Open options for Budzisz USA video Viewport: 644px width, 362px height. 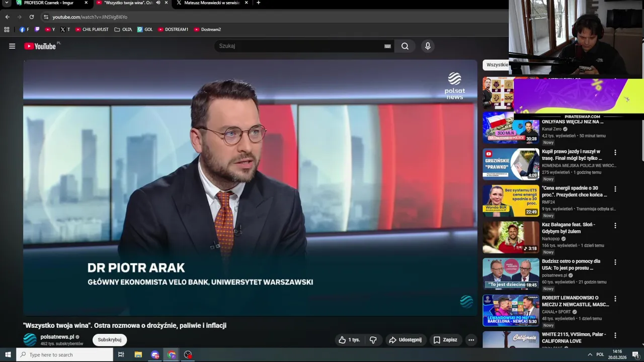615,262
